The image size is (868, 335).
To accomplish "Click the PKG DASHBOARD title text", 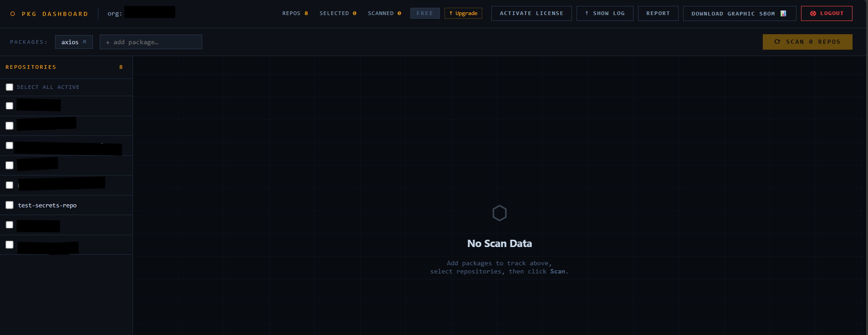I will coord(55,14).
